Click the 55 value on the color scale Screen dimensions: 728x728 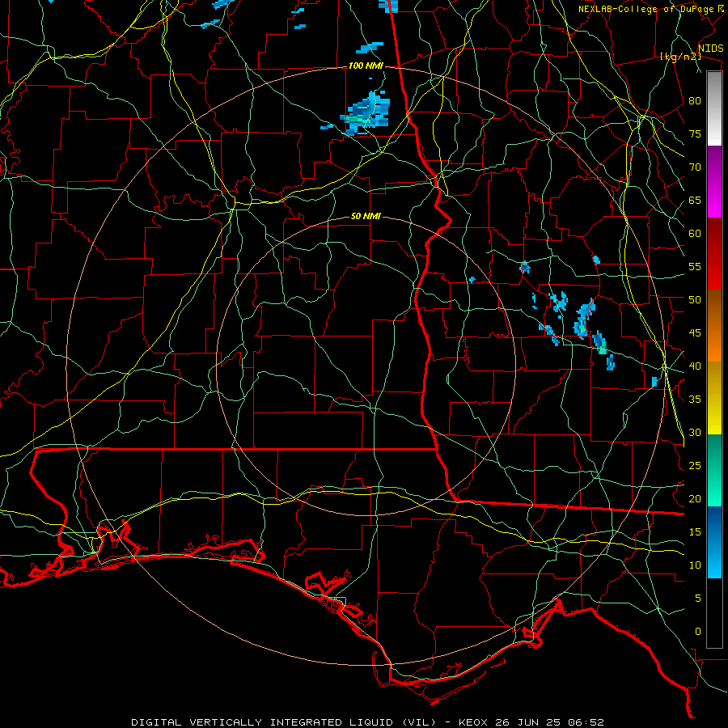[x=695, y=266]
